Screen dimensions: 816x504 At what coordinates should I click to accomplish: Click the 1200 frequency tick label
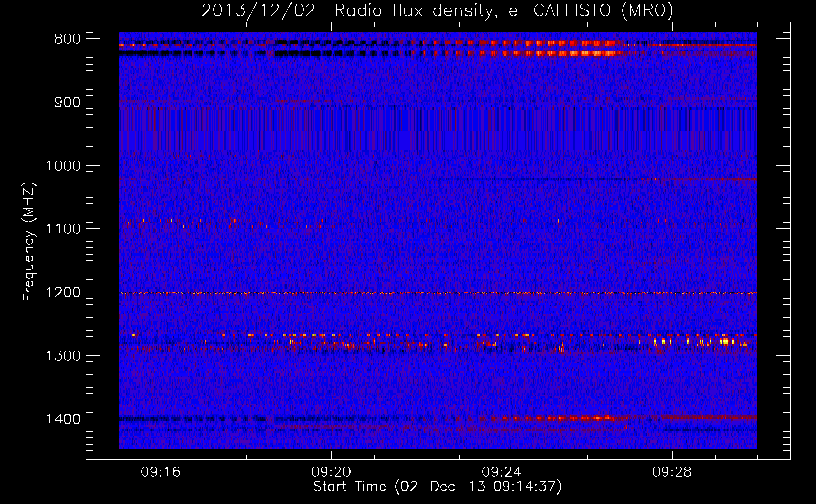63,292
